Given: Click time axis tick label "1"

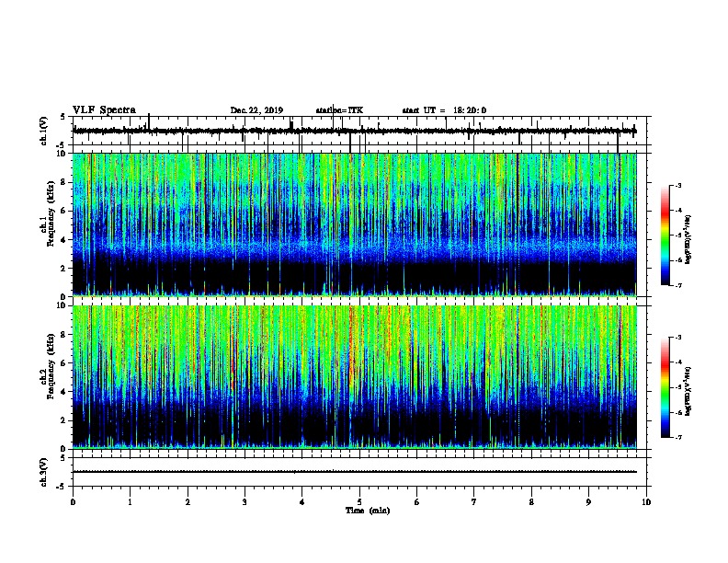Looking at the screenshot, I should pyautogui.click(x=130, y=502).
